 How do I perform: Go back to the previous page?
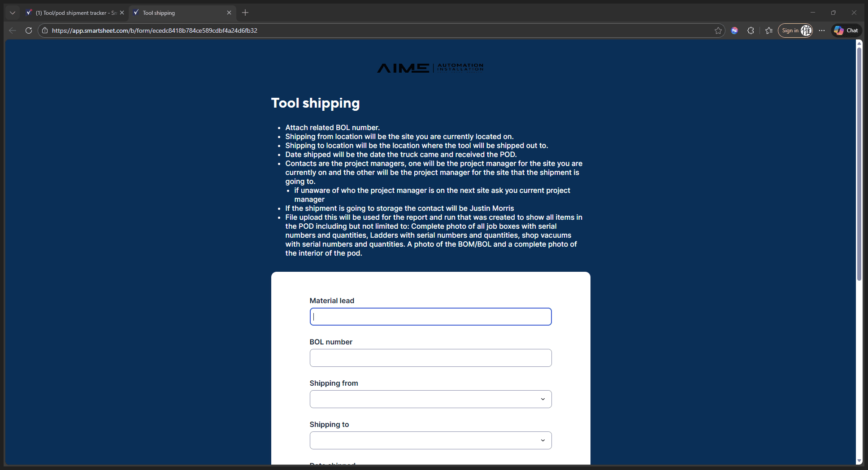tap(13, 30)
